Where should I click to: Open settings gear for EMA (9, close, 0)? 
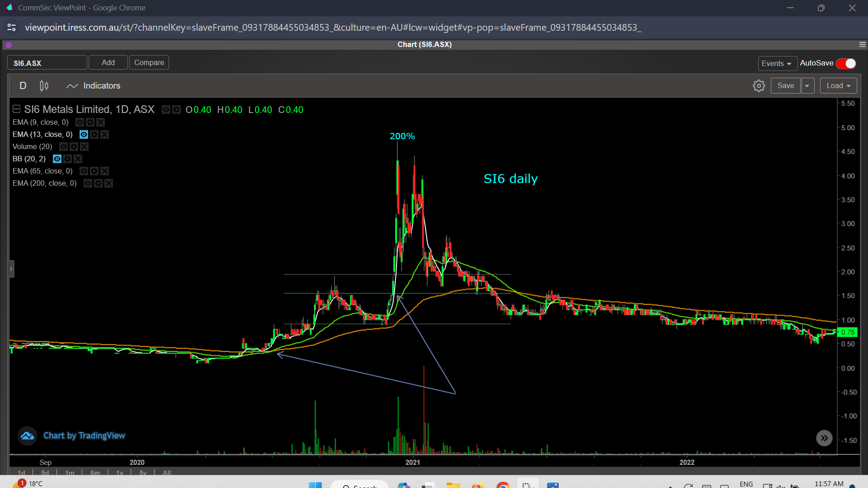90,122
